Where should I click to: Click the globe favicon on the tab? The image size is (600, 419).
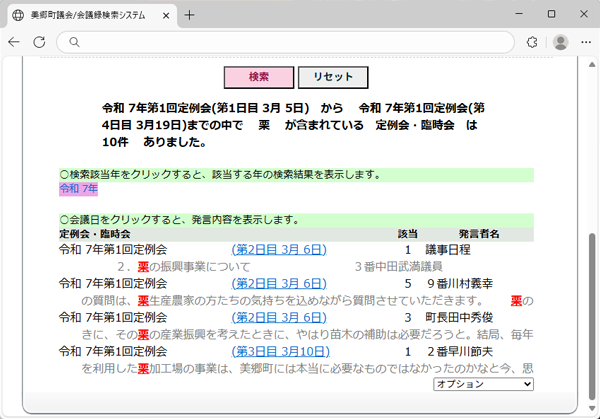(x=18, y=15)
